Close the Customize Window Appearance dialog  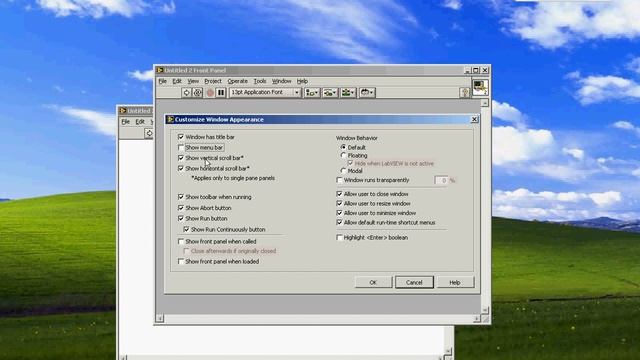[x=474, y=119]
